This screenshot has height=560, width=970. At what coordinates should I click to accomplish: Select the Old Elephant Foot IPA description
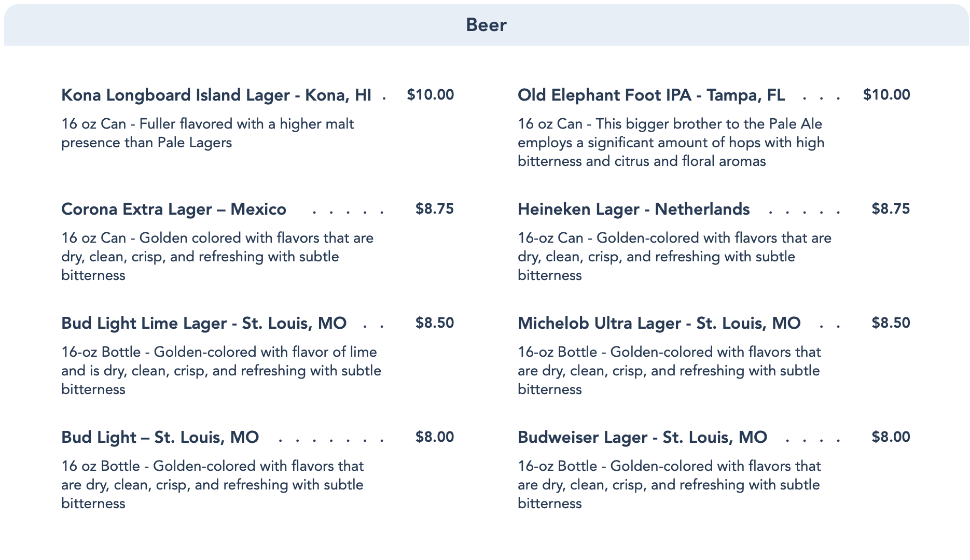coord(671,143)
